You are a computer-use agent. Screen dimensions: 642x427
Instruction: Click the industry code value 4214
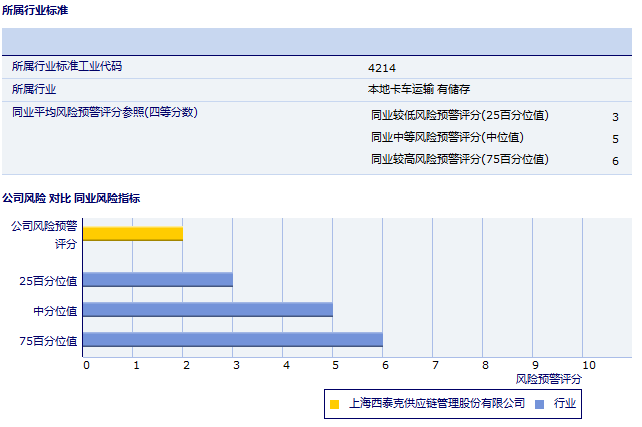coord(382,67)
